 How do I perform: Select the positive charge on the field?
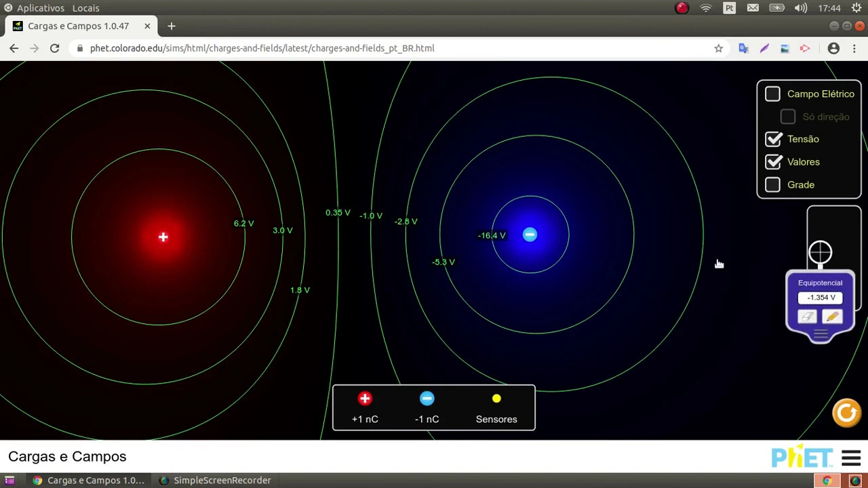coord(163,237)
